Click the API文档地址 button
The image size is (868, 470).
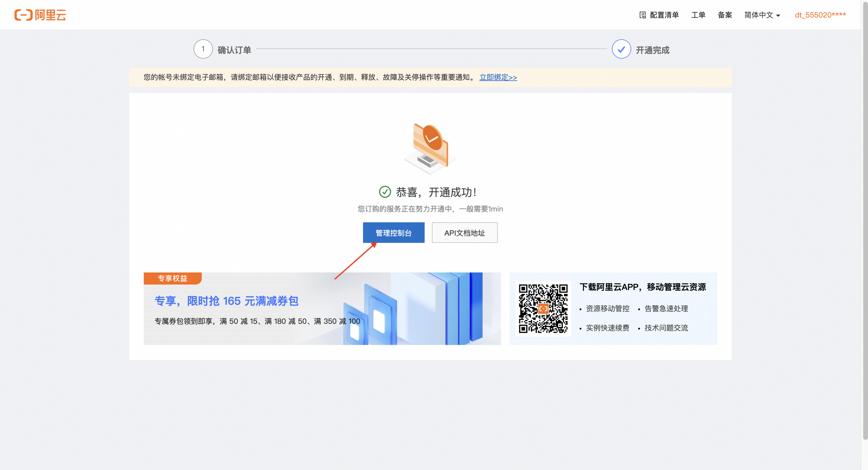pyautogui.click(x=464, y=233)
